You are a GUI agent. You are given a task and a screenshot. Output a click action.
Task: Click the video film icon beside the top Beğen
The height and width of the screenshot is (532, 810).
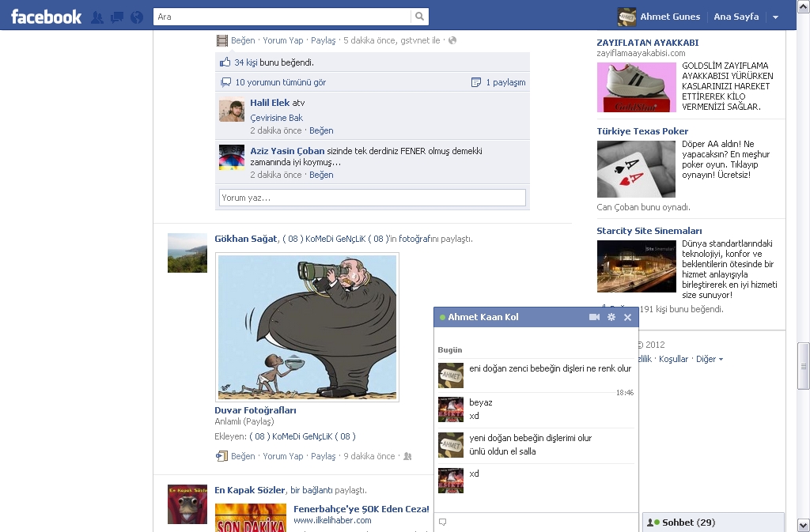coord(222,40)
